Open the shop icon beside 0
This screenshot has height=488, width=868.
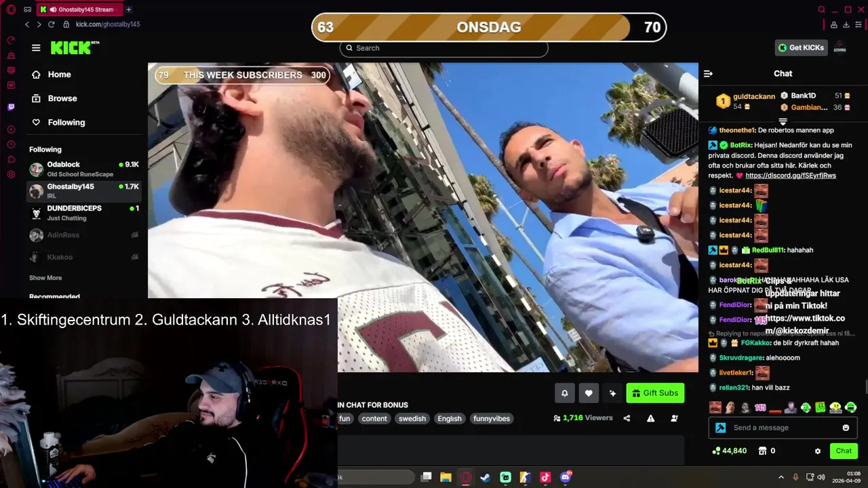coord(762,451)
